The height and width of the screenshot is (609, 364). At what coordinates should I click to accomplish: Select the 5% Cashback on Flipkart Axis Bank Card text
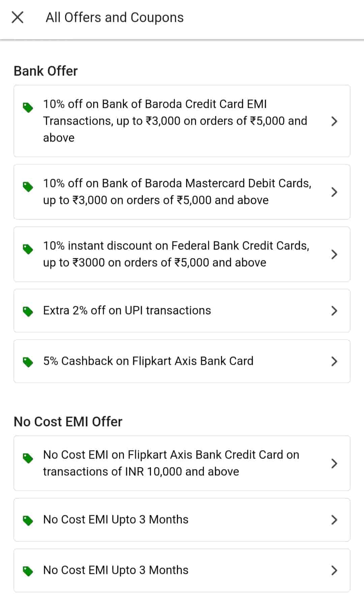(x=148, y=361)
